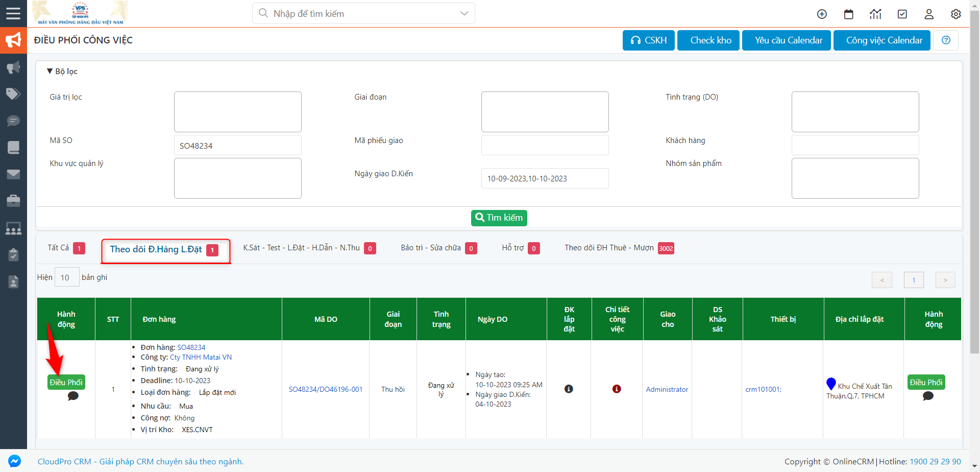This screenshot has height=472, width=980.
Task: Open the Administrator assignee link
Action: point(667,389)
